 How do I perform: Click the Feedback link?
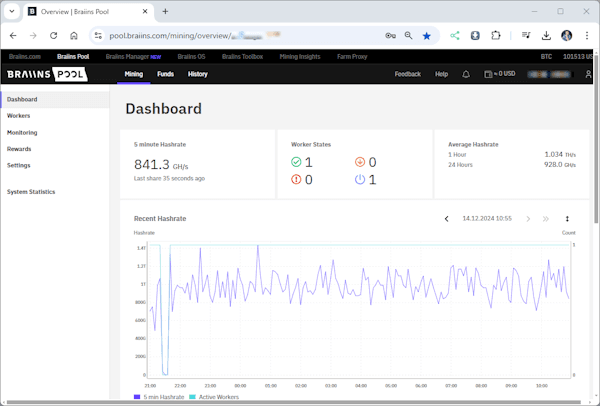pyautogui.click(x=407, y=74)
